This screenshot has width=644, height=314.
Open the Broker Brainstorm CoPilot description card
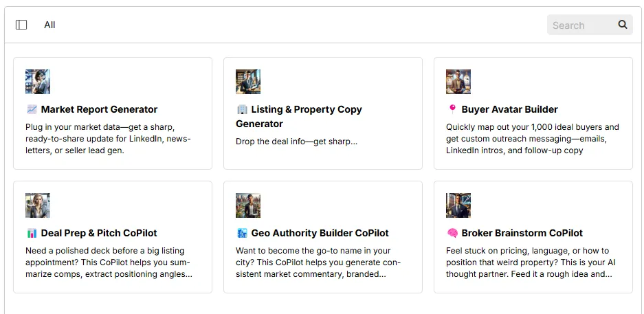coord(533,237)
